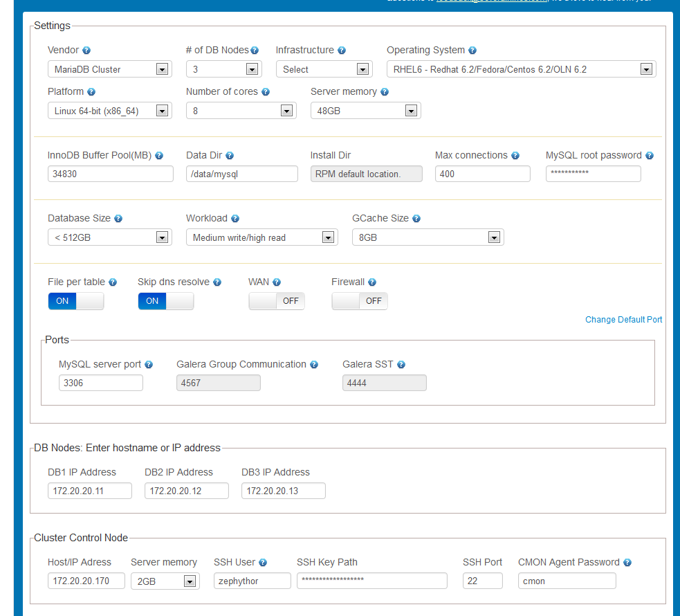Expand the Database Size dropdown
Viewport: 680px width, 616px height.
110,237
